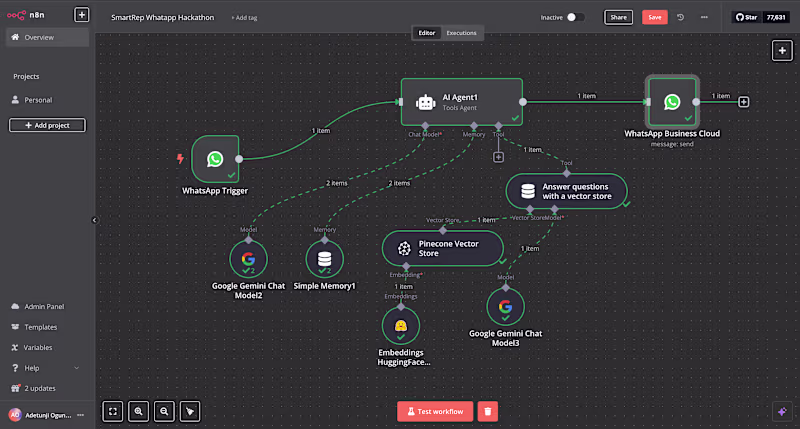Click the GitHub Star button

coord(746,17)
